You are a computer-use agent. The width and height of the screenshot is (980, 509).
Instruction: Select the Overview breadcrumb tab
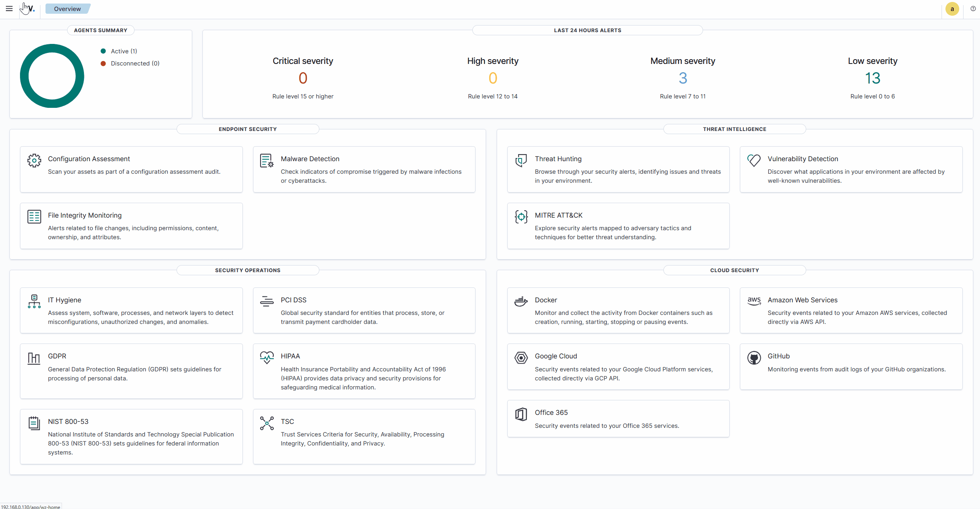67,9
